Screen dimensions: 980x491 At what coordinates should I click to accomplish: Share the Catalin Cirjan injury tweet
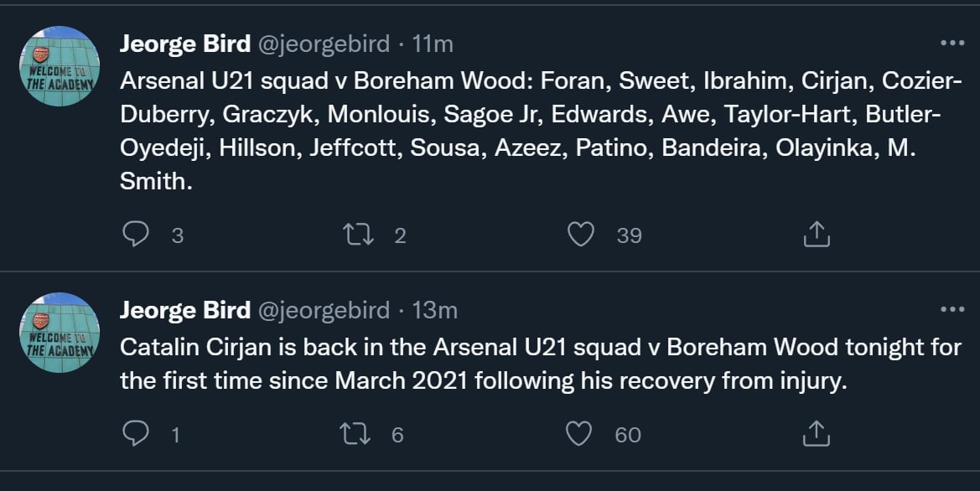[816, 434]
